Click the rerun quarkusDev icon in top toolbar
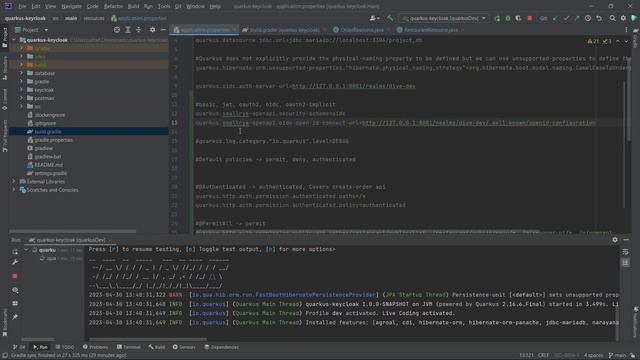Screen dimensions: 640x360 click(x=497, y=18)
